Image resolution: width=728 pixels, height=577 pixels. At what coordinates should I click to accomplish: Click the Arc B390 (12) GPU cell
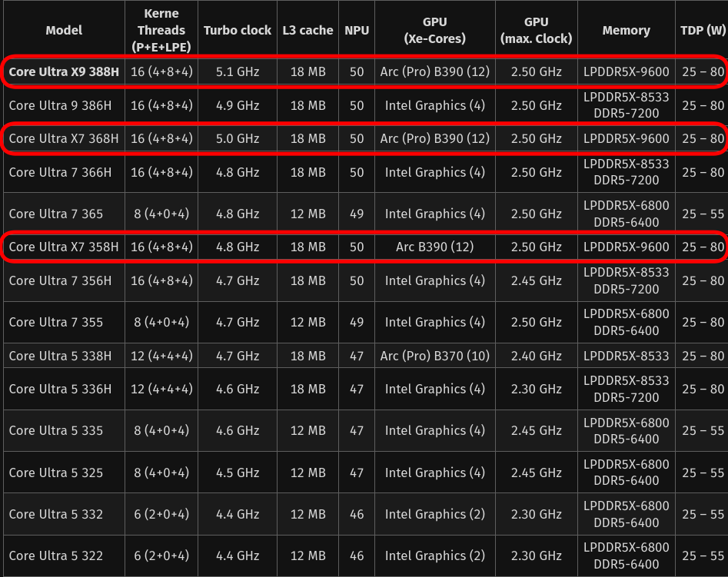pyautogui.click(x=434, y=247)
